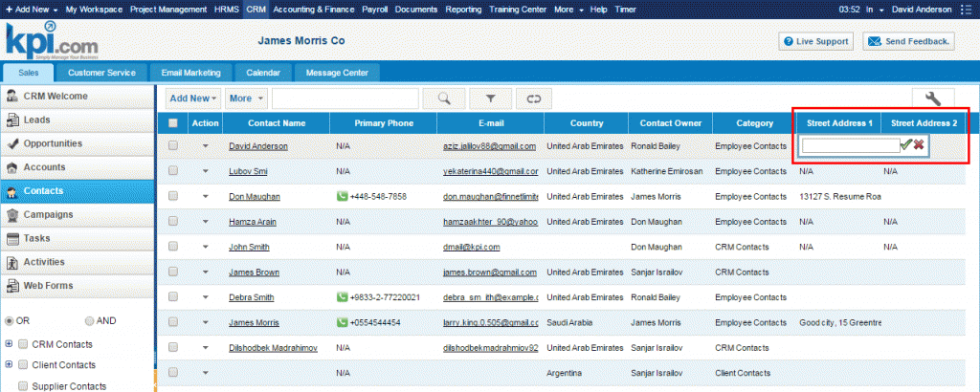The height and width of the screenshot is (392, 980).
Task: Click the Live Support button
Action: 815,41
